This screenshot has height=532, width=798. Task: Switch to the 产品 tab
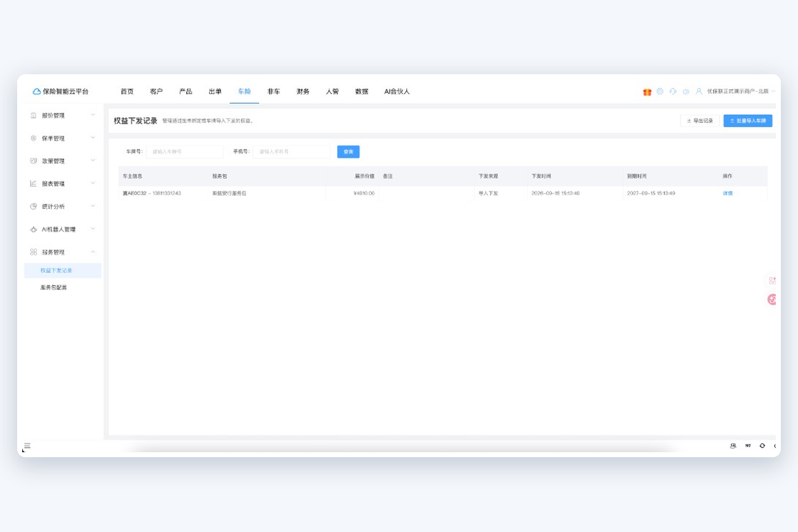(186, 91)
